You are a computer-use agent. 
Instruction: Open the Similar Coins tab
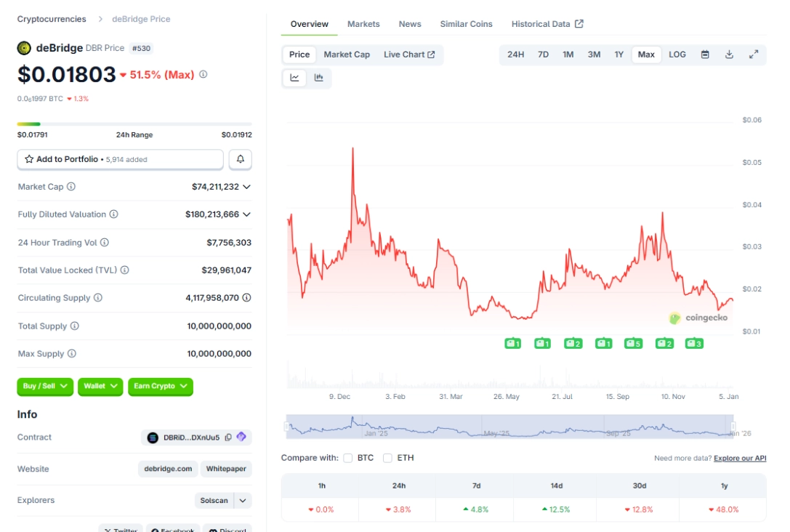pos(466,24)
